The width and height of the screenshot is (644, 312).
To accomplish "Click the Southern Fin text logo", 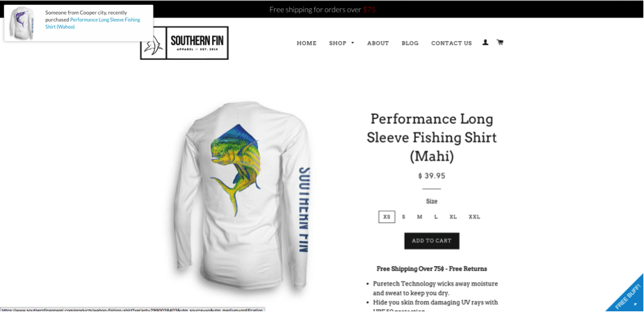I will (197, 43).
